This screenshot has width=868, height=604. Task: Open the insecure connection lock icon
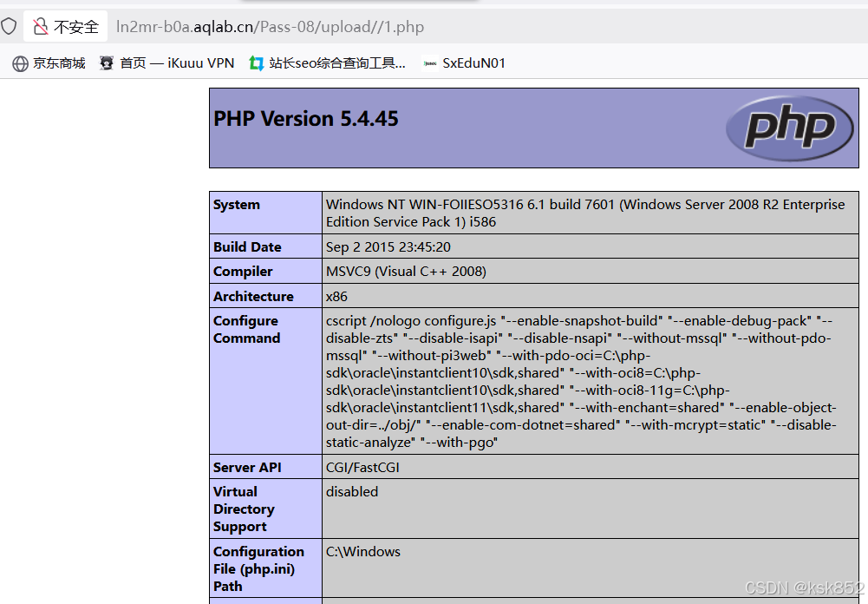(x=41, y=26)
